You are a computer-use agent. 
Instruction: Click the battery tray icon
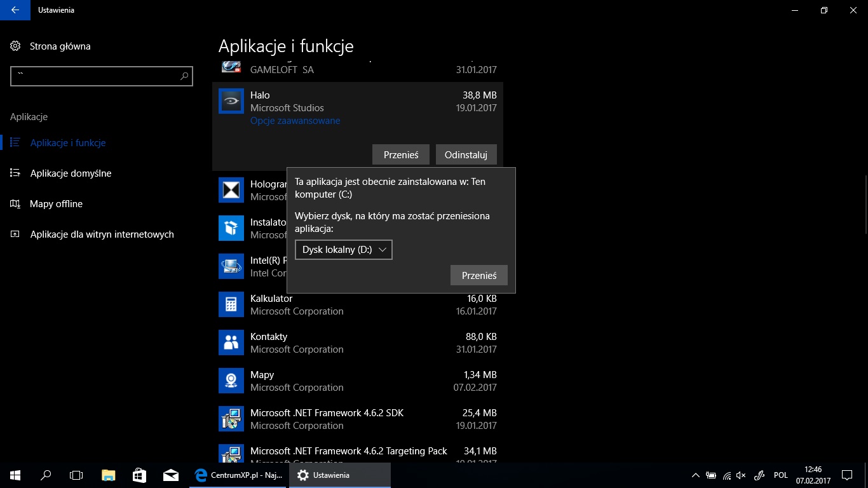[711, 475]
